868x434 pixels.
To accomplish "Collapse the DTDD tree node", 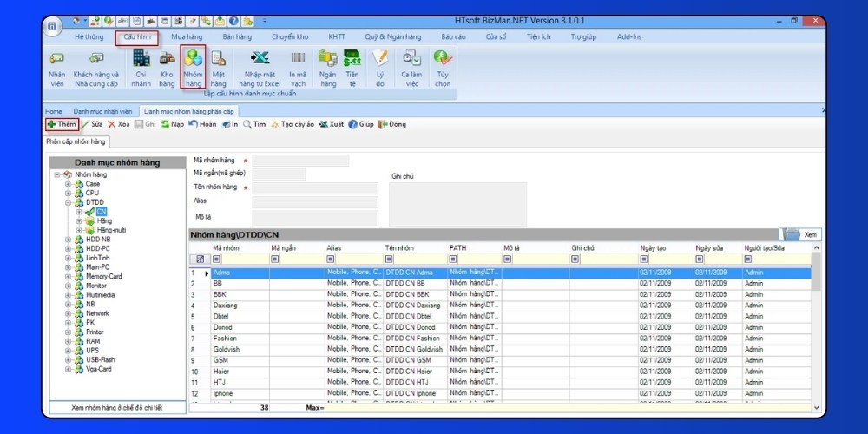I will (68, 202).
